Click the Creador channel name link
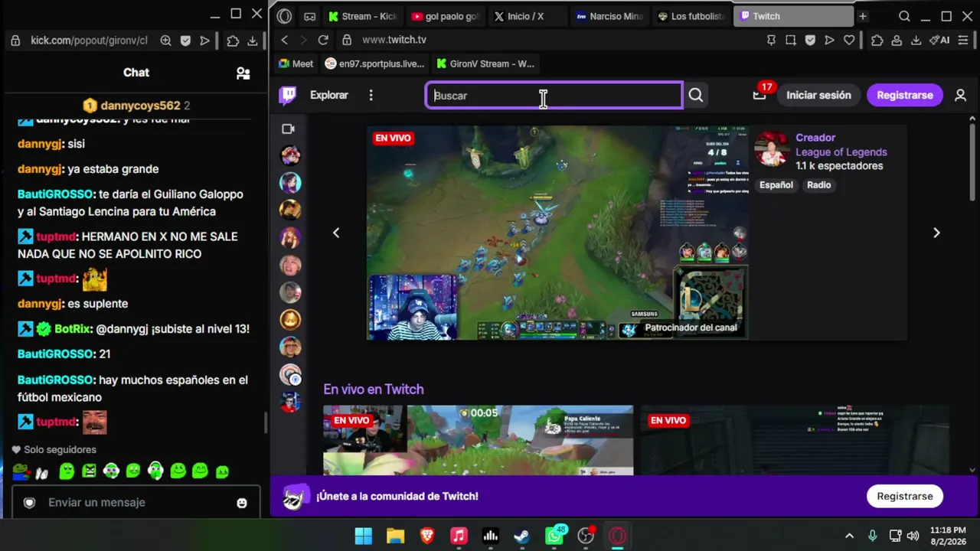The height and width of the screenshot is (551, 980). pyautogui.click(x=815, y=138)
